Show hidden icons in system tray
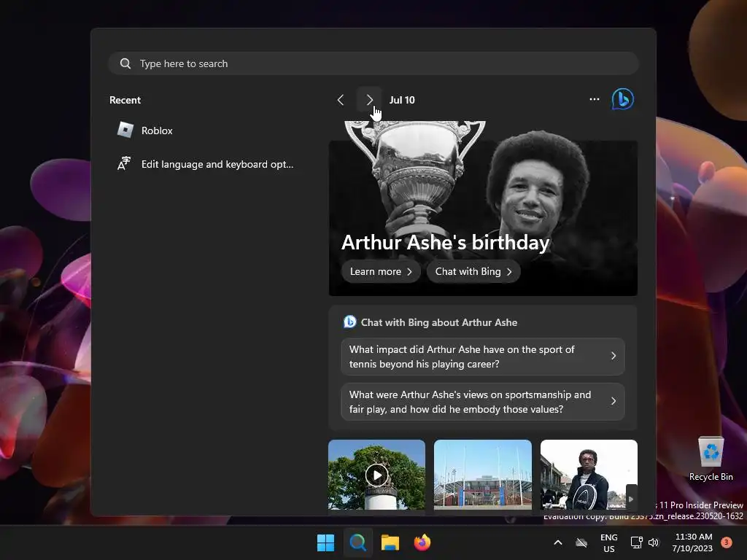Screen dimensions: 747x560 [558, 542]
